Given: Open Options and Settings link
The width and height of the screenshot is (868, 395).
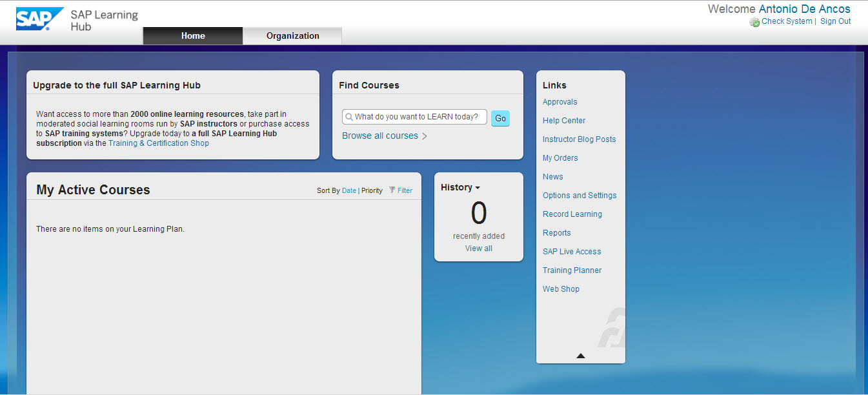Looking at the screenshot, I should coord(580,196).
